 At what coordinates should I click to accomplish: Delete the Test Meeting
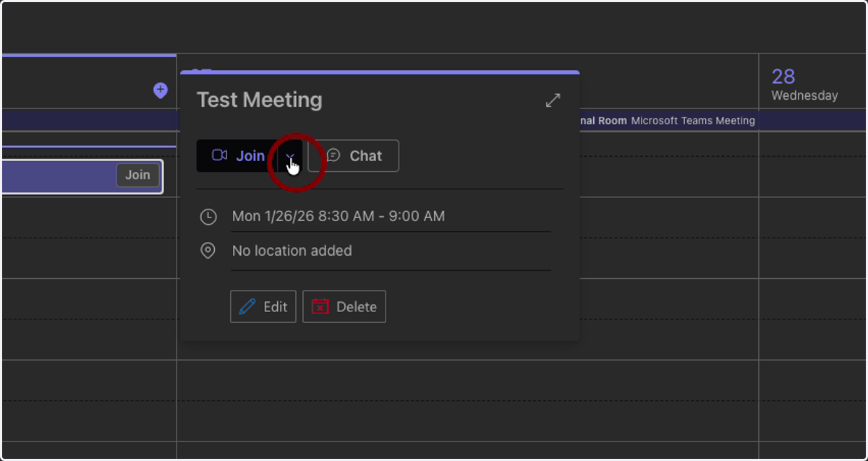coord(344,306)
